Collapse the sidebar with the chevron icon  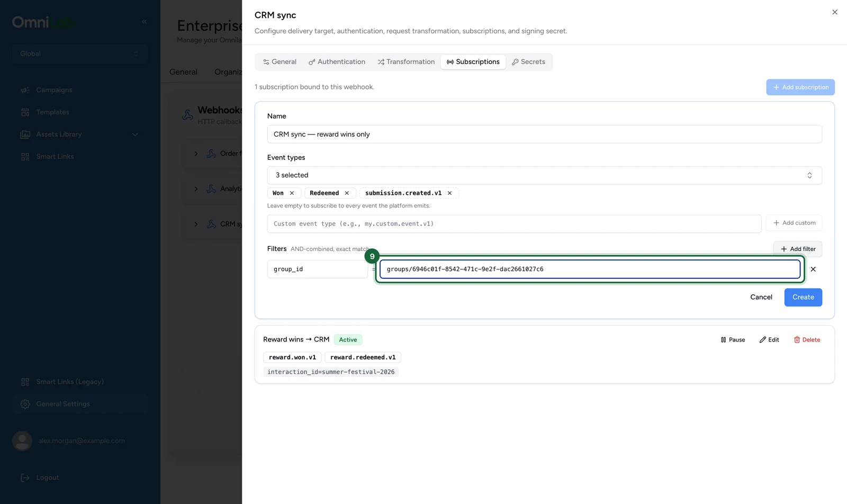click(x=144, y=22)
